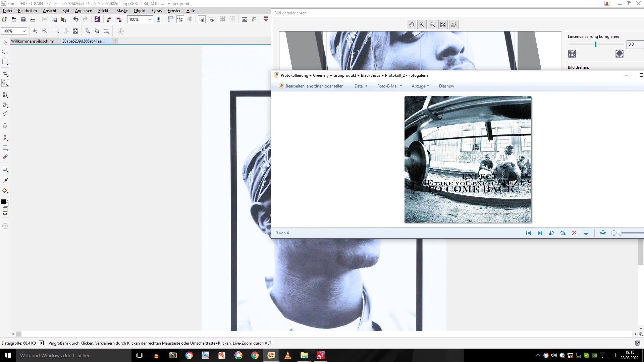Rotate photo clockwise in Fotogalerie
The width and height of the screenshot is (644, 362).
pos(563,233)
